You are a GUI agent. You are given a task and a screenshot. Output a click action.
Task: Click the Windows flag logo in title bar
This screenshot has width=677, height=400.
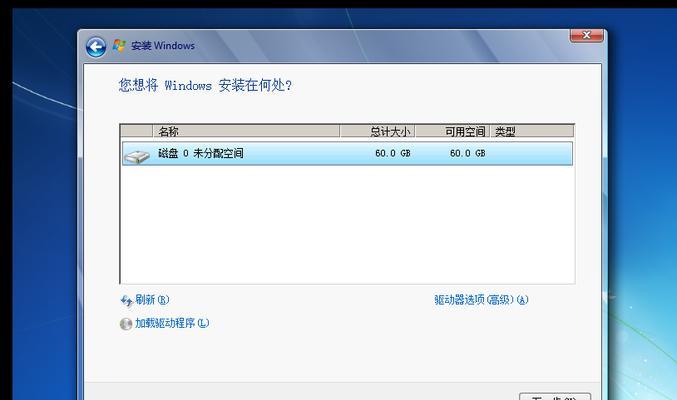pyautogui.click(x=119, y=45)
